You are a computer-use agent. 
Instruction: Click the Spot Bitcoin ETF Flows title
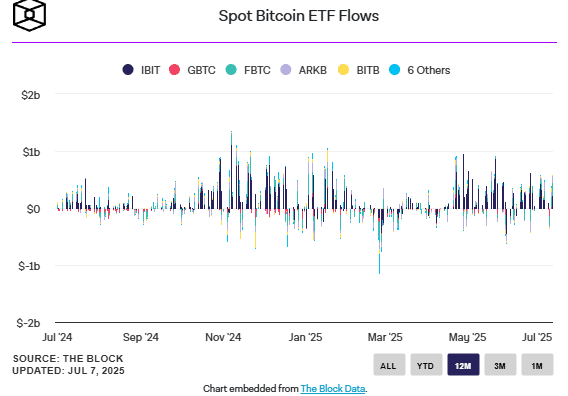tap(298, 16)
